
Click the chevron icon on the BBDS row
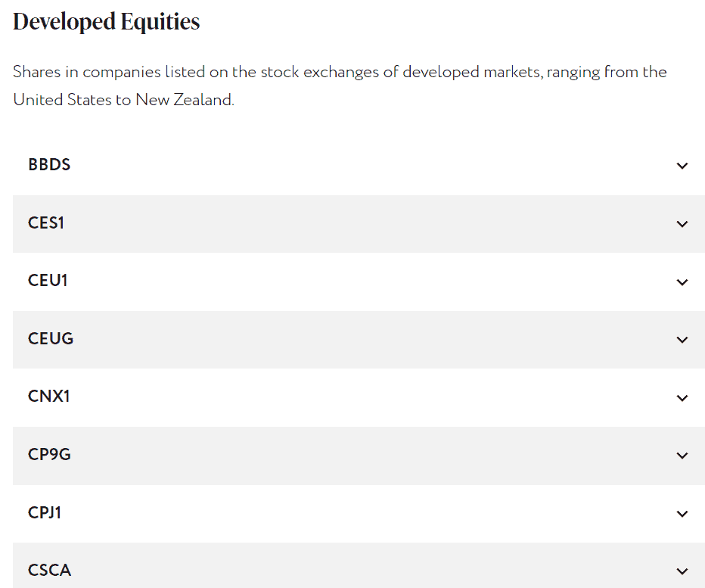682,166
